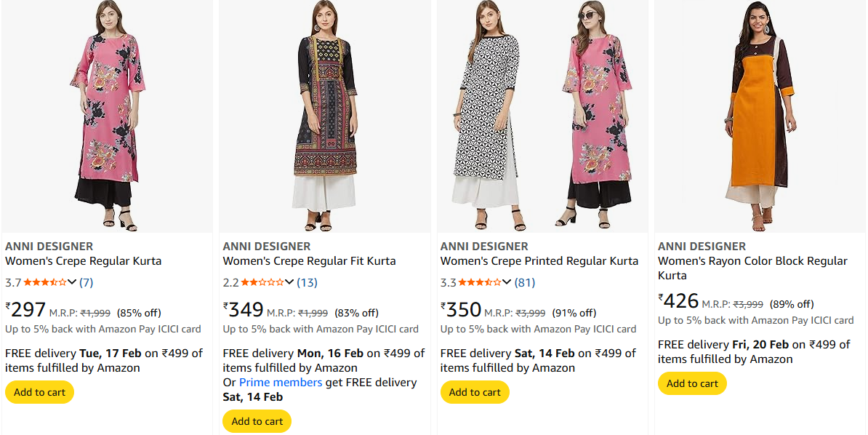
Task: Add the ₹349 regular fit kurta to cart
Action: pyautogui.click(x=257, y=421)
